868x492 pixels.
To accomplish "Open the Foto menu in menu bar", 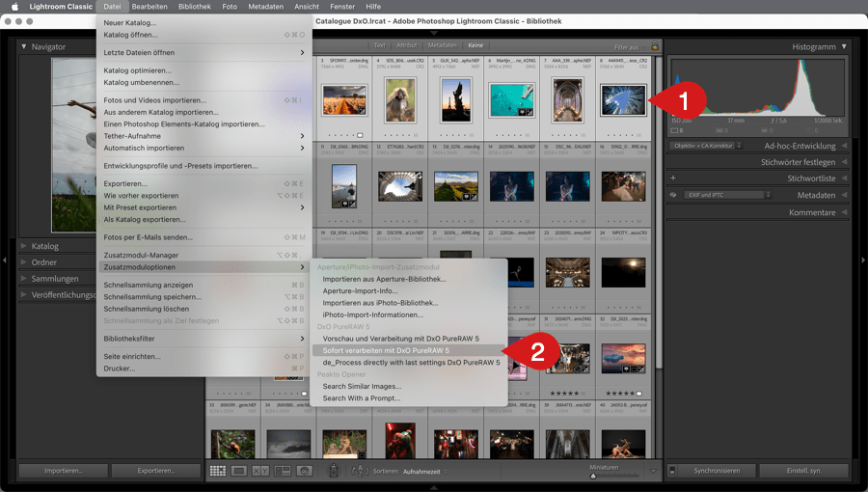I will [x=230, y=7].
